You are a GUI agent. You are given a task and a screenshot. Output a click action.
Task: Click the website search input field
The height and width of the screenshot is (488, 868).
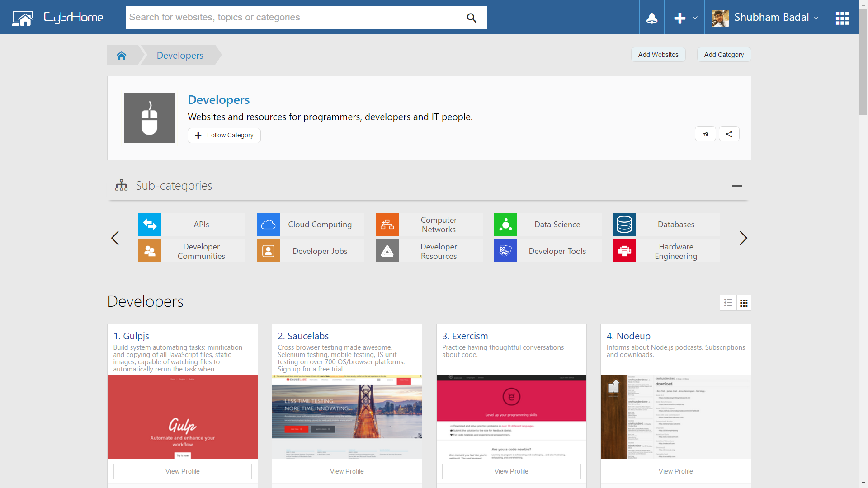click(294, 18)
